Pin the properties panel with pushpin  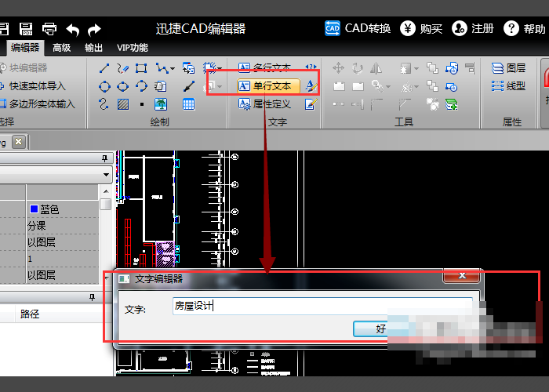pos(104,158)
